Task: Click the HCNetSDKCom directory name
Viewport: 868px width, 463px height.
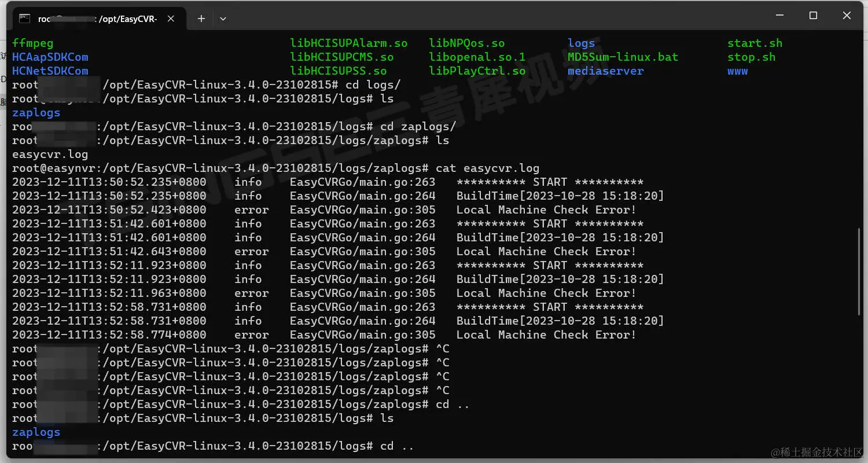Action: pos(50,71)
